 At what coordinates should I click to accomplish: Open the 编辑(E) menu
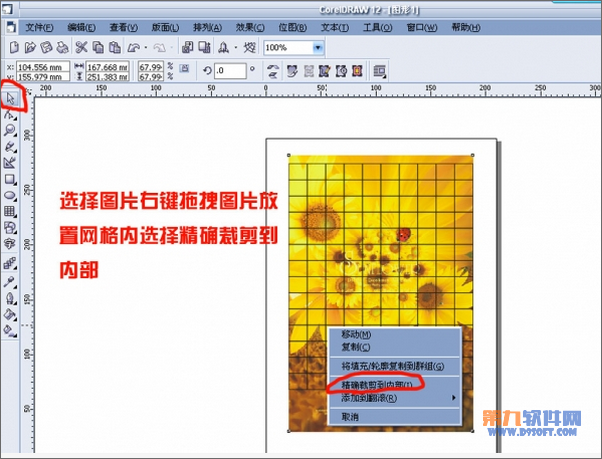(81, 28)
